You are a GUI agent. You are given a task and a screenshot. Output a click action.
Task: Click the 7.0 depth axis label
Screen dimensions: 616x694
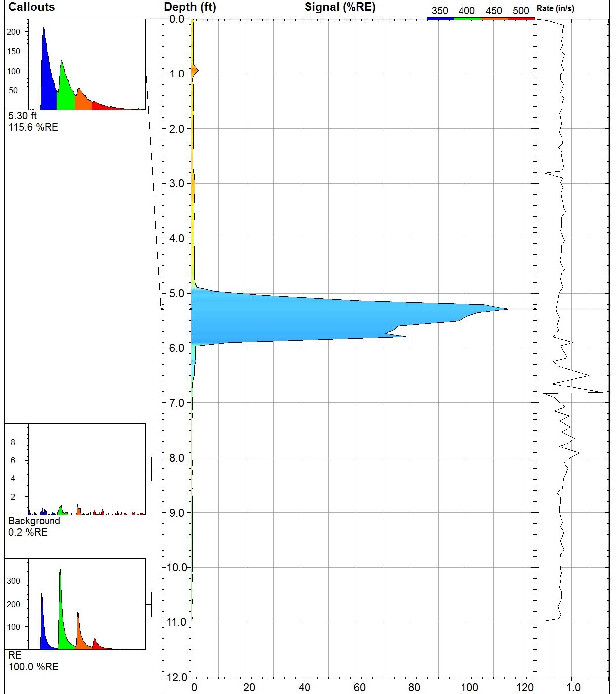coord(177,403)
